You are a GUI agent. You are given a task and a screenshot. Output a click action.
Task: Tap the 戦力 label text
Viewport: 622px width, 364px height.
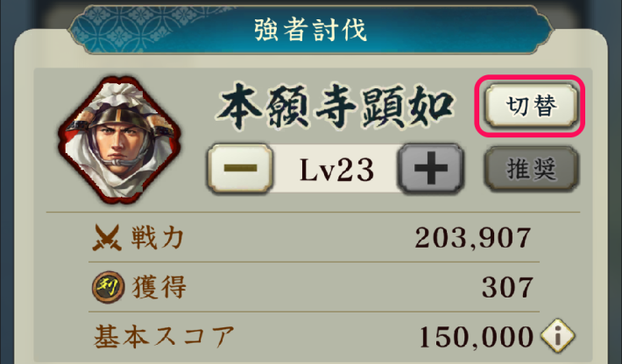coord(157,238)
